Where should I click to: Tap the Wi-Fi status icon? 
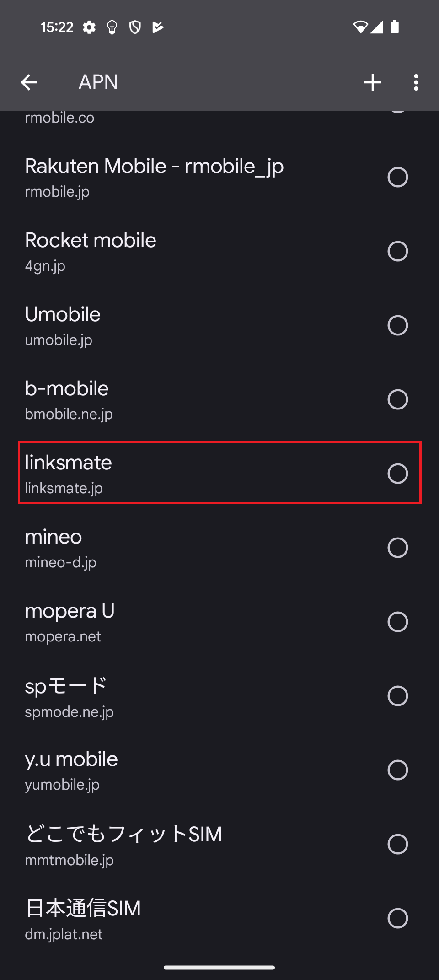pyautogui.click(x=361, y=27)
